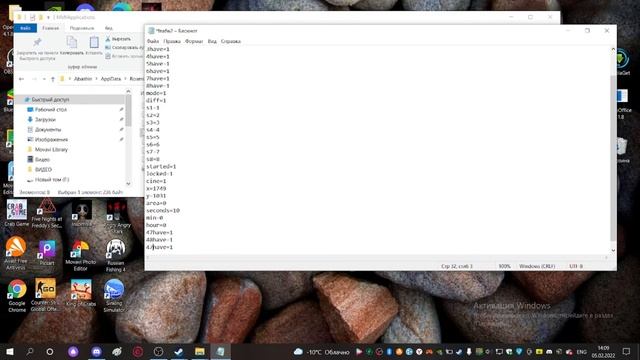Image resolution: width=640 pixels, height=360 pixels.
Task: Click the Notepad vertical scrollbar thumb
Action: (613, 158)
